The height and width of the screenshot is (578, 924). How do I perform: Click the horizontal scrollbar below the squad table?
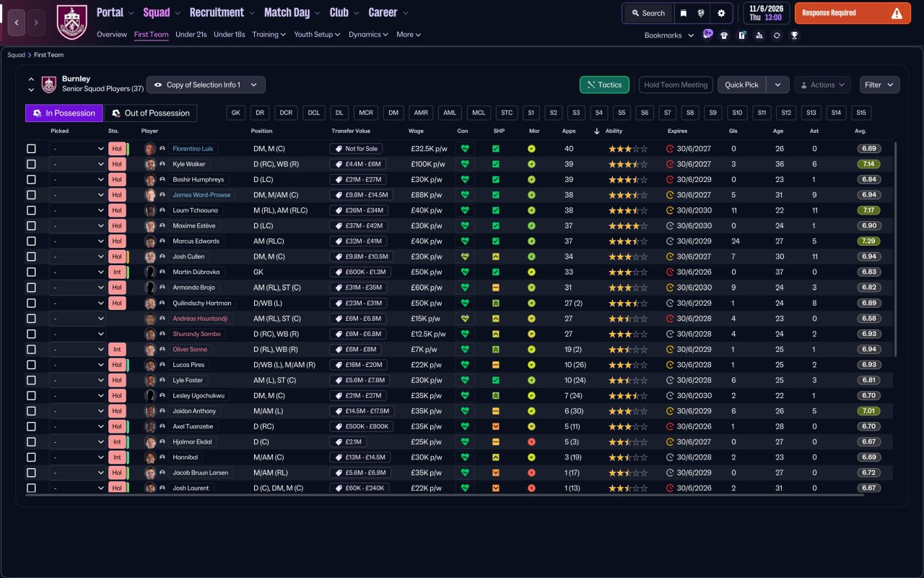tap(445, 495)
